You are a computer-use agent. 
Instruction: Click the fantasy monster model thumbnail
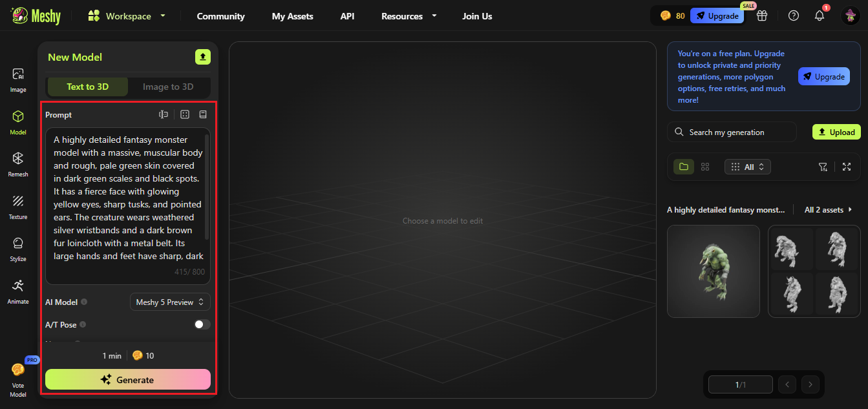713,271
